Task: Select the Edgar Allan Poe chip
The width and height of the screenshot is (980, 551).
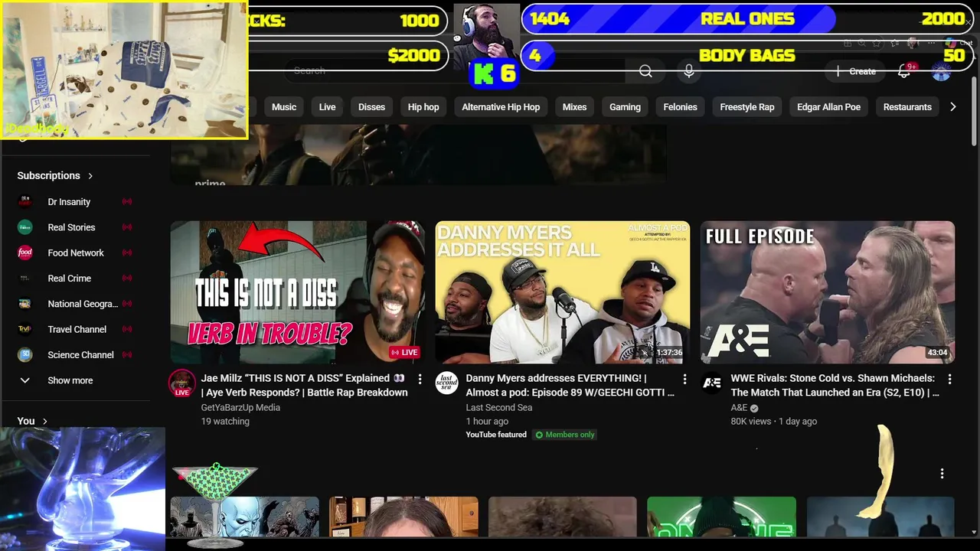Action: point(828,107)
